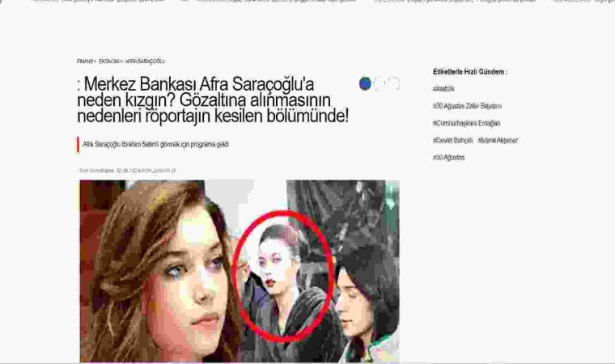Go to the EKONOMİ breadcrumb section
This screenshot has height=364, width=615.
coord(109,61)
